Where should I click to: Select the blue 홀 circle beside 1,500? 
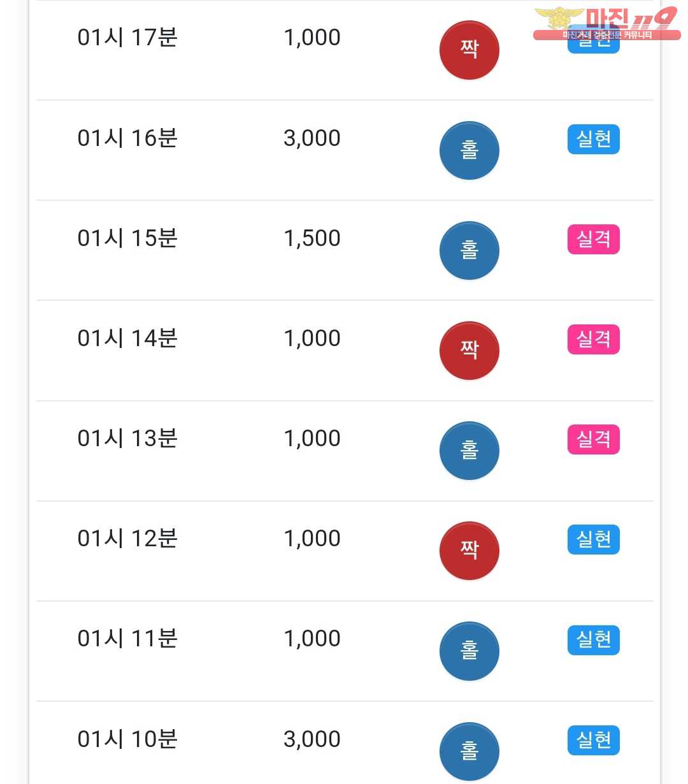[x=469, y=250]
